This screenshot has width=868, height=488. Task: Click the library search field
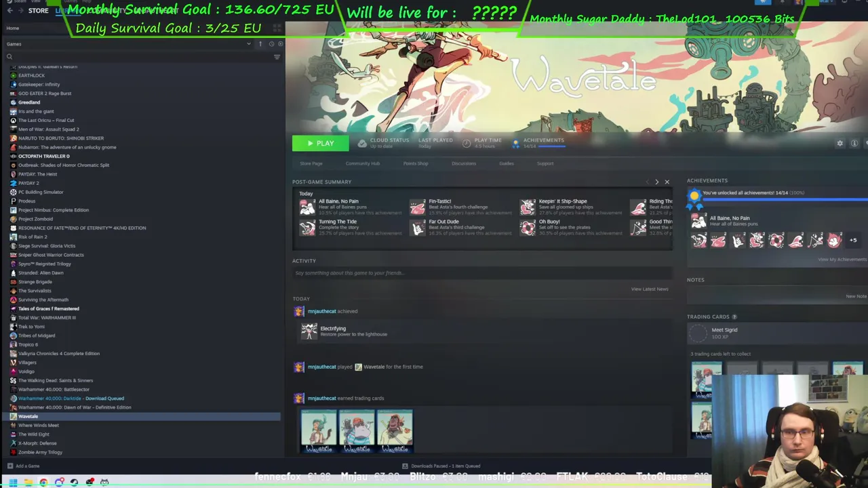coord(139,57)
